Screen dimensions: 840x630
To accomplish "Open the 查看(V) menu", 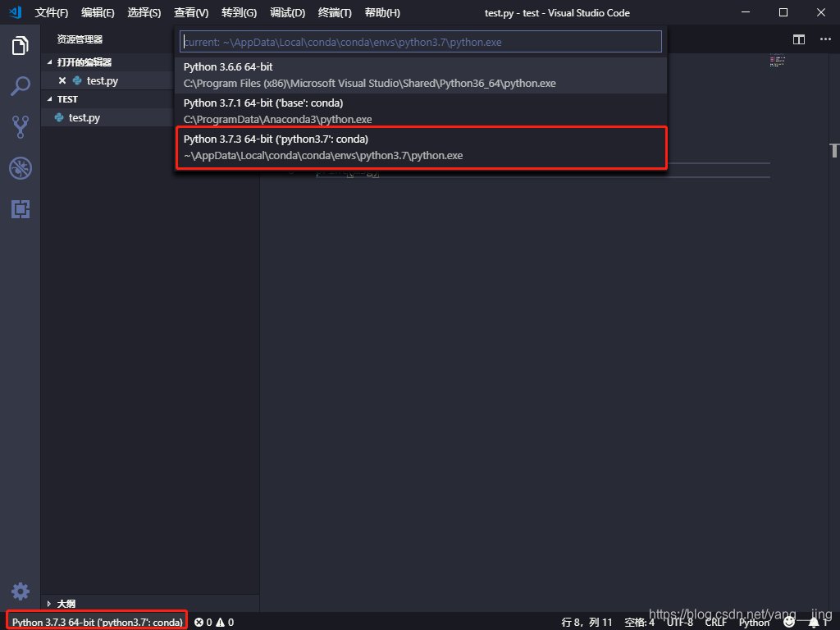I will click(191, 13).
